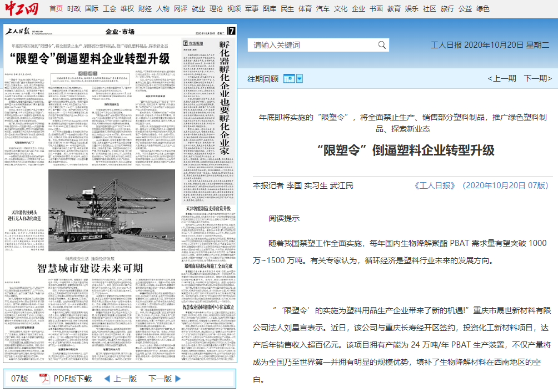The width and height of the screenshot is (558, 392).
Task: Open the 天津智能制造支持政策升级 article
Action: coord(208,208)
